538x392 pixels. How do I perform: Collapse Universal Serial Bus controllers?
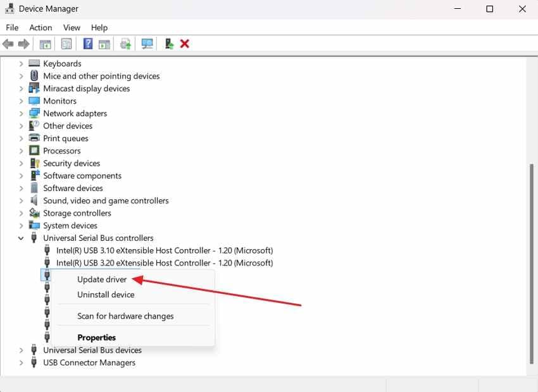point(21,238)
